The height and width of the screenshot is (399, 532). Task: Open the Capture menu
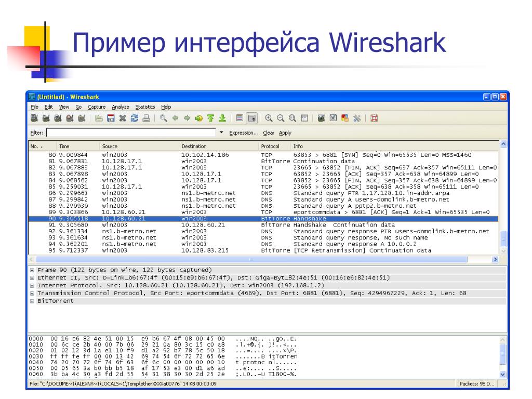(x=97, y=107)
